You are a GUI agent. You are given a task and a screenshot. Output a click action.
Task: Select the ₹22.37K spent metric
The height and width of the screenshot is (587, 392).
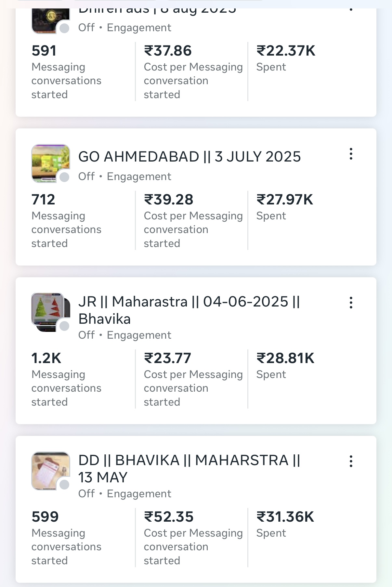pos(285,51)
